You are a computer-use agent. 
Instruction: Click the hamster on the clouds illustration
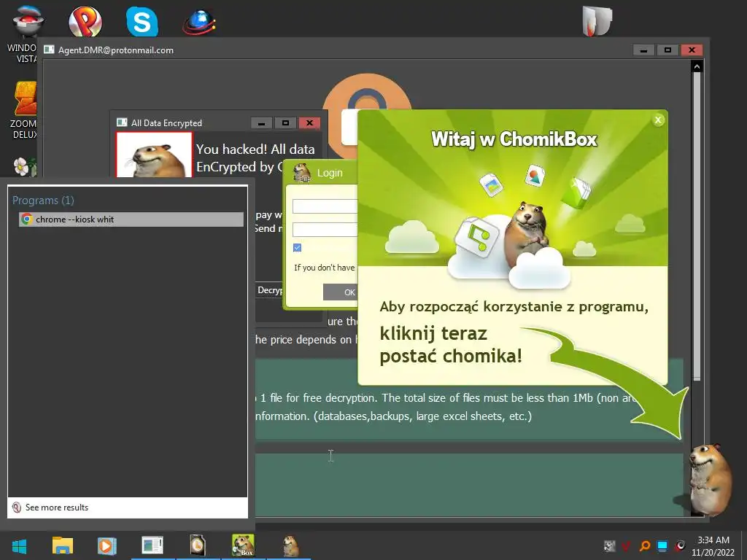[527, 235]
